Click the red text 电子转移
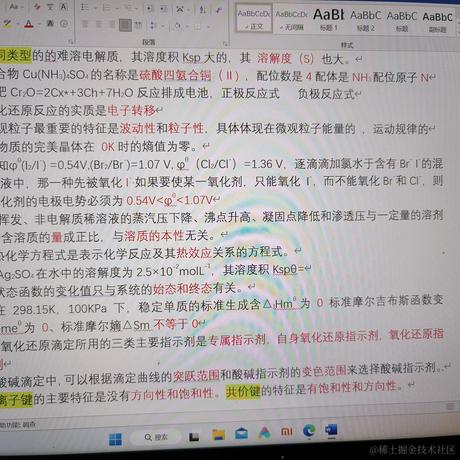This screenshot has width=460, height=460. pyautogui.click(x=131, y=110)
